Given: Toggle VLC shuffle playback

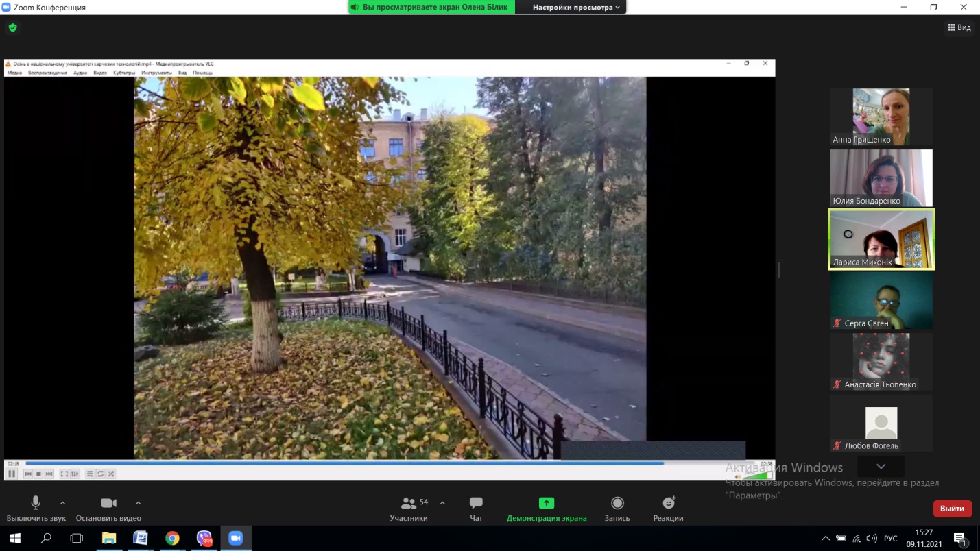Looking at the screenshot, I should [110, 474].
